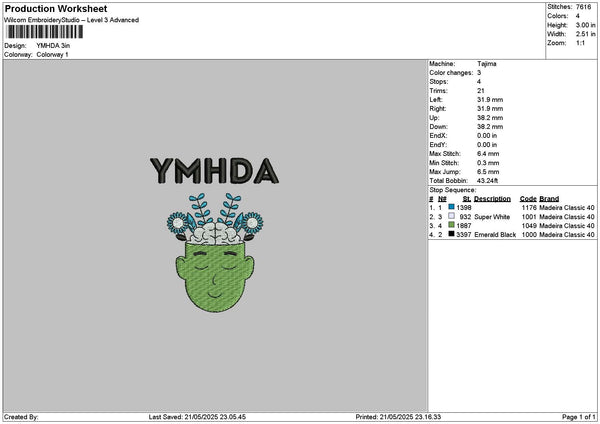
Task: Click the green thread 1887 swatch
Action: pos(451,225)
